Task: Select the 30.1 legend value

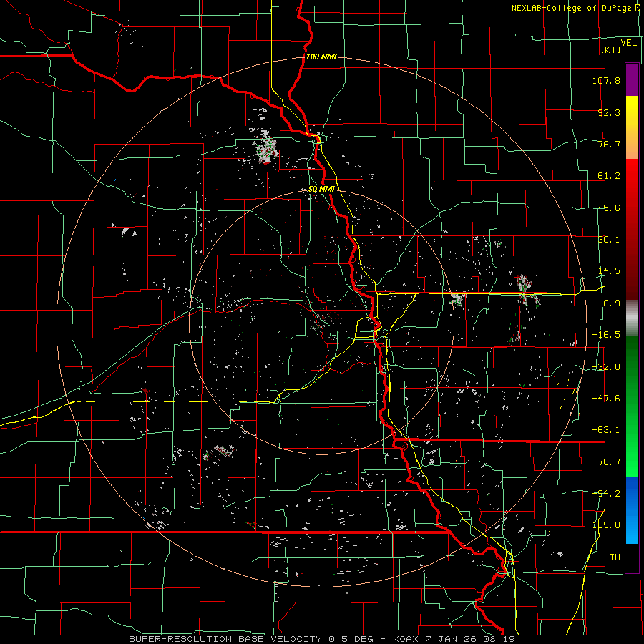Action: (x=609, y=240)
